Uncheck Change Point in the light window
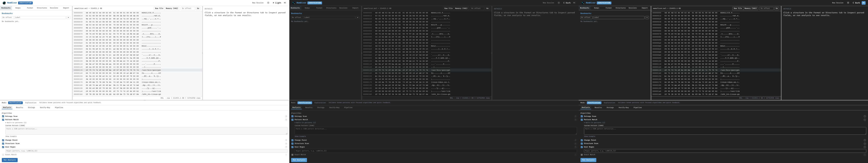The height and width of the screenshot is (163, 868). pyautogui.click(x=3, y=140)
